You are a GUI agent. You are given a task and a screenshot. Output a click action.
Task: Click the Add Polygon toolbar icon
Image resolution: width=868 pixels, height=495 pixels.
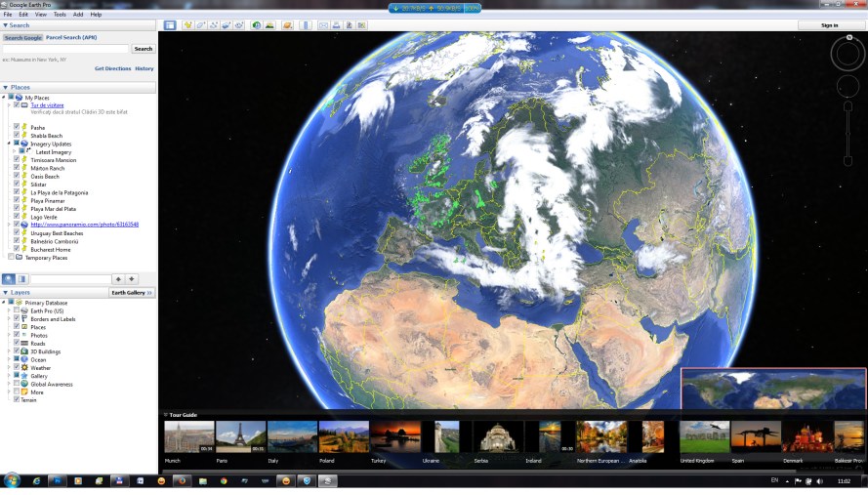point(201,24)
